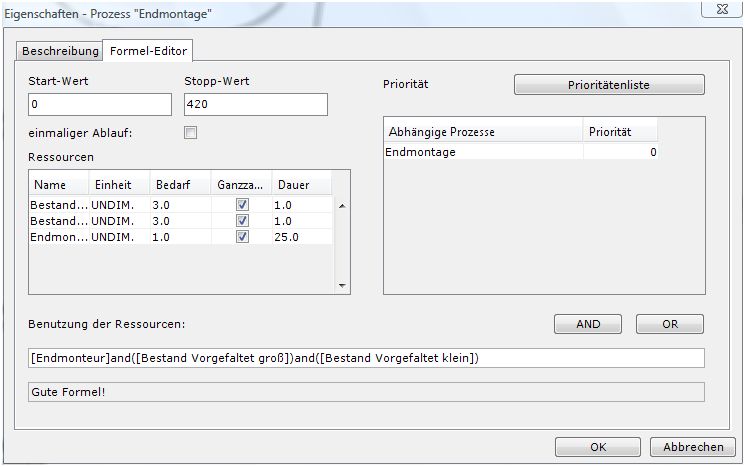Toggle Ganzzahl checkbox in second resource row
The width and height of the screenshot is (745, 467).
point(241,220)
